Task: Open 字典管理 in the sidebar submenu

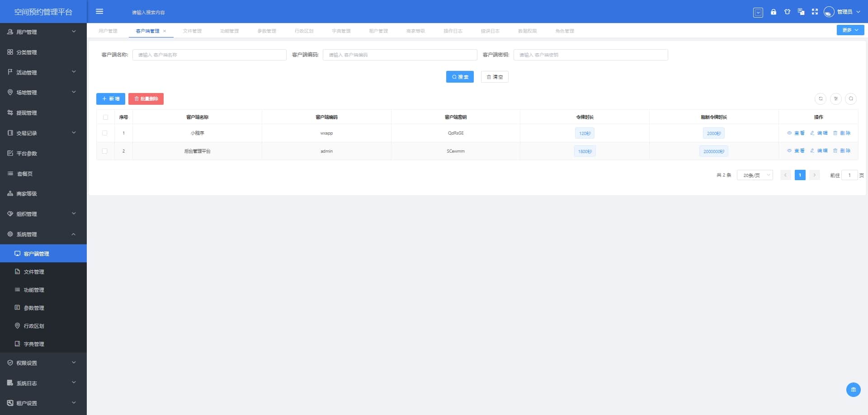Action: (43, 344)
